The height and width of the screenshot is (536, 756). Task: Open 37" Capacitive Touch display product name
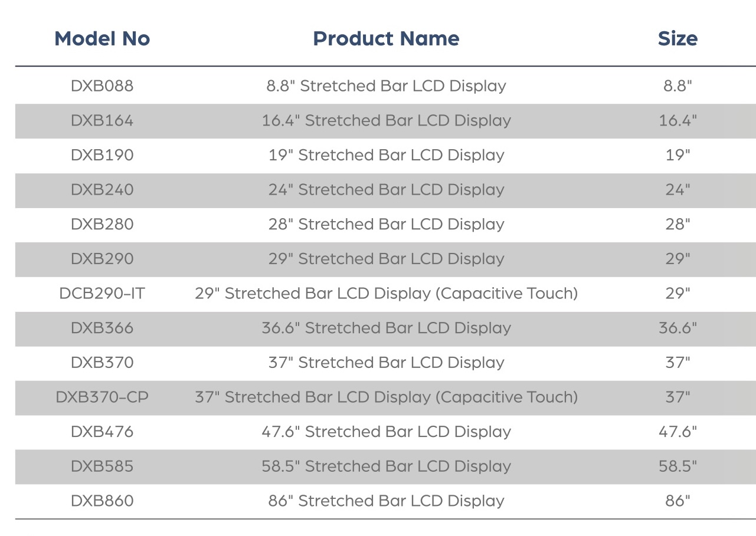pos(386,397)
